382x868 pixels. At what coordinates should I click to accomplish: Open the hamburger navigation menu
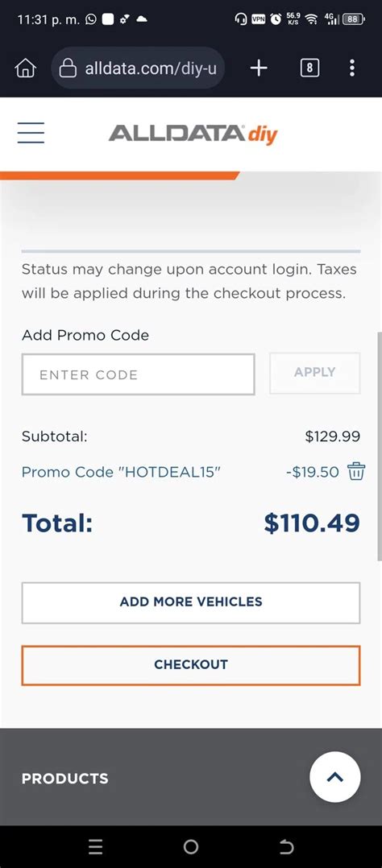31,132
